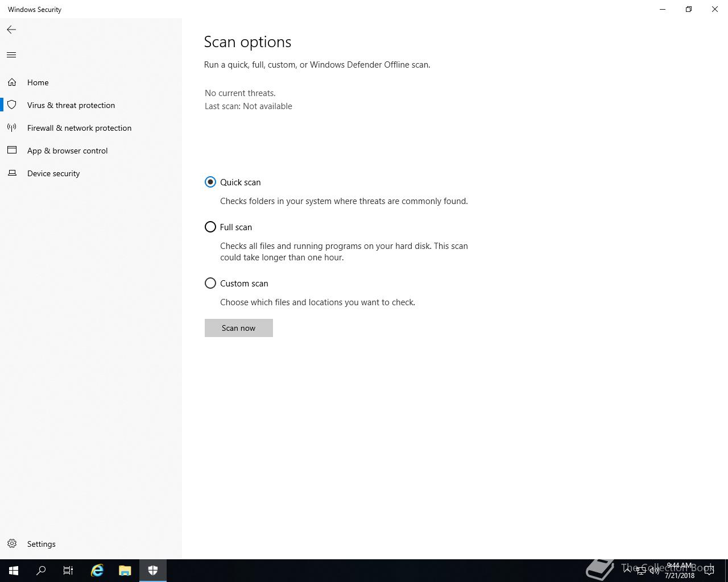Click the Virus & threat protection shield icon
Screen dimensions: 728x582
tap(12, 105)
